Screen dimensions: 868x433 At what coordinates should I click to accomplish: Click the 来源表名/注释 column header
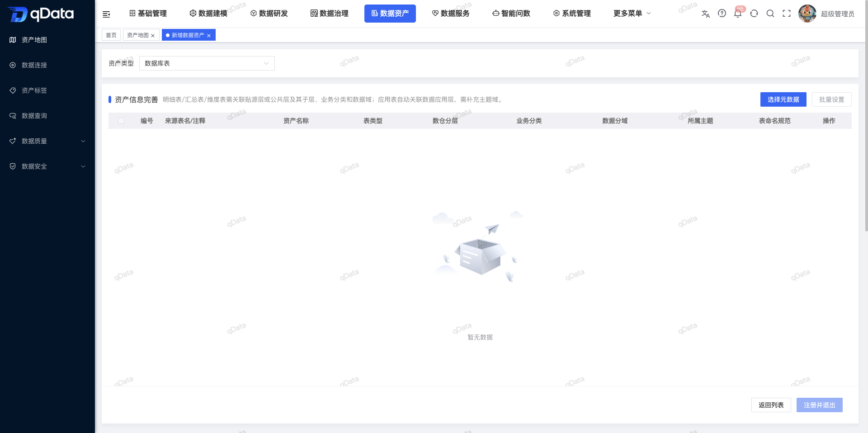click(x=185, y=121)
